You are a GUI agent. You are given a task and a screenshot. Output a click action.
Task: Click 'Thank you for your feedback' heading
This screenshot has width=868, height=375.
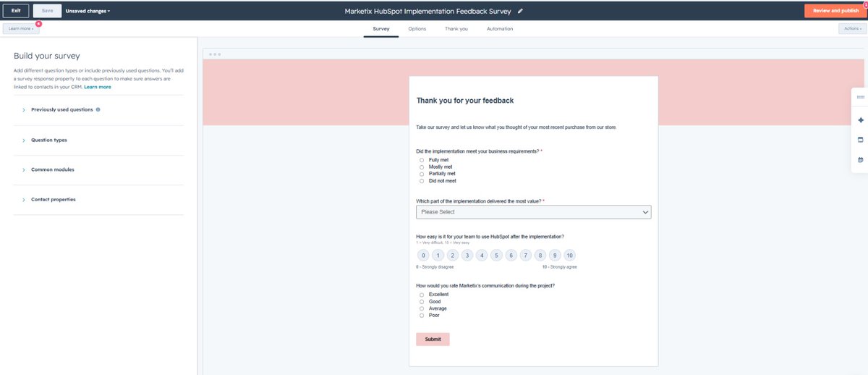click(465, 101)
